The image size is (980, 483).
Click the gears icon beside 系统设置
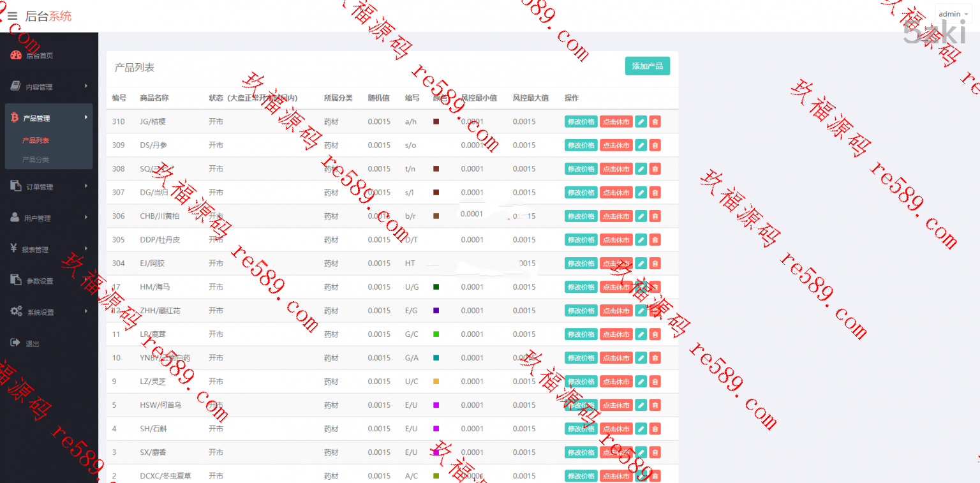point(16,312)
